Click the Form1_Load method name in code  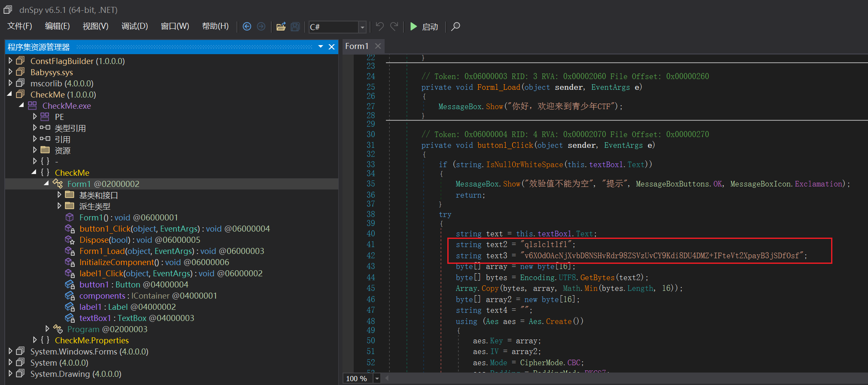coord(498,87)
